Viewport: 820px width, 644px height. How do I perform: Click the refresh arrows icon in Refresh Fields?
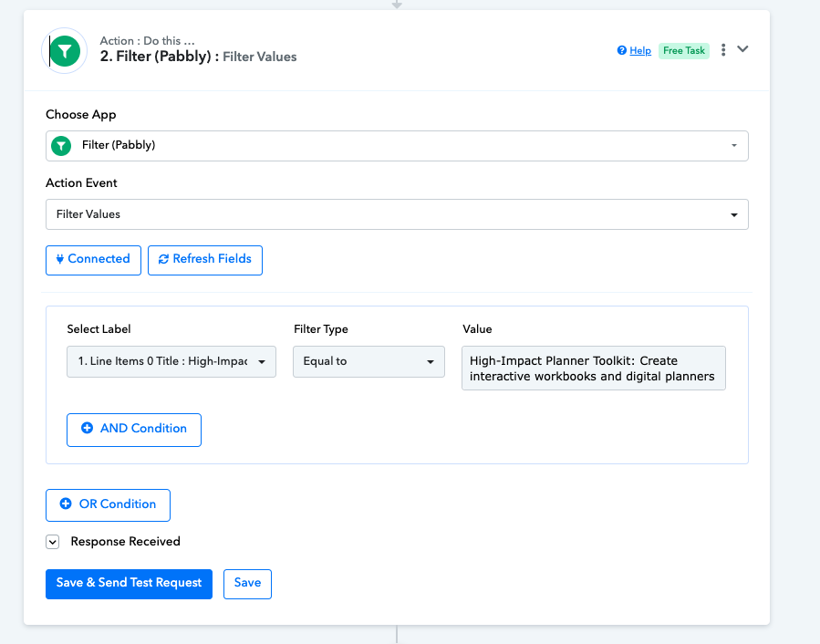pos(163,259)
